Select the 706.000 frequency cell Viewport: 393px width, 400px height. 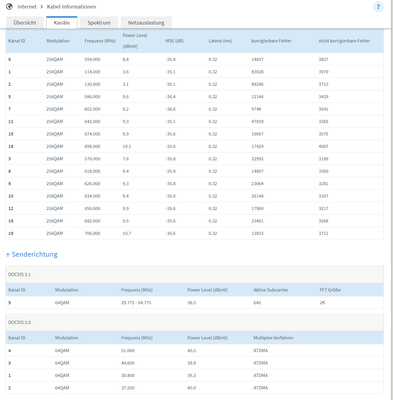tap(92, 233)
